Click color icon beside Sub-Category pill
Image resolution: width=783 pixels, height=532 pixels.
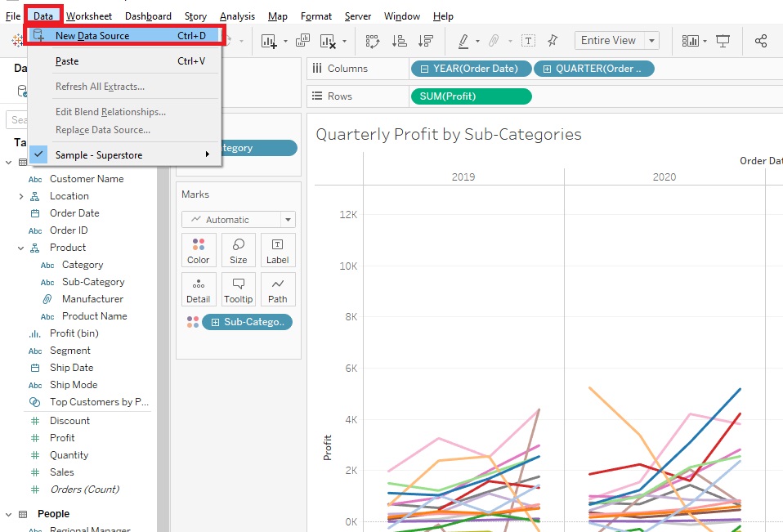(x=193, y=322)
